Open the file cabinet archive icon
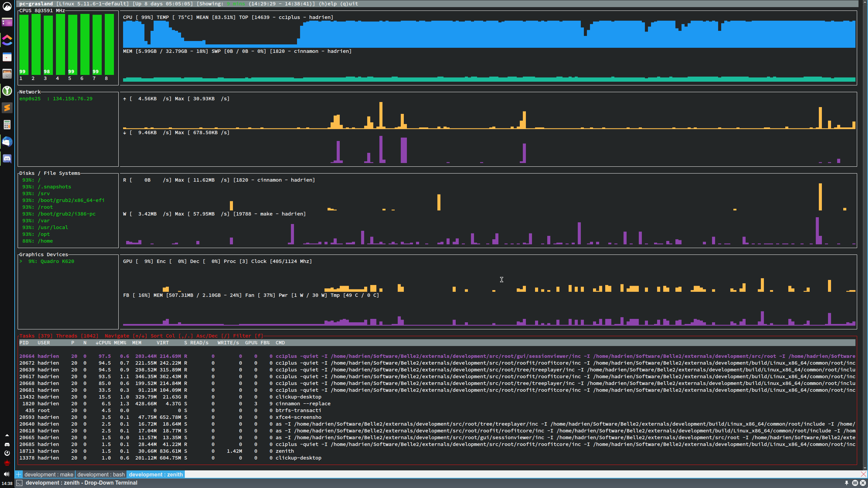 point(7,74)
